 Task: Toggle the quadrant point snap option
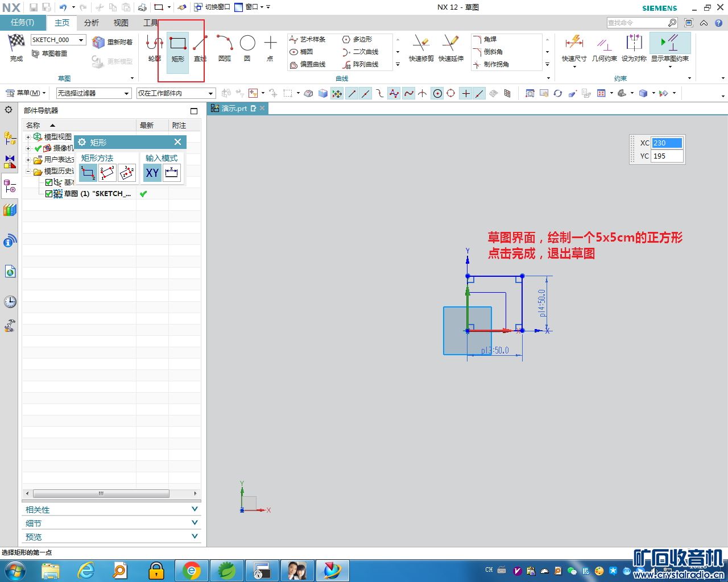[x=451, y=93]
